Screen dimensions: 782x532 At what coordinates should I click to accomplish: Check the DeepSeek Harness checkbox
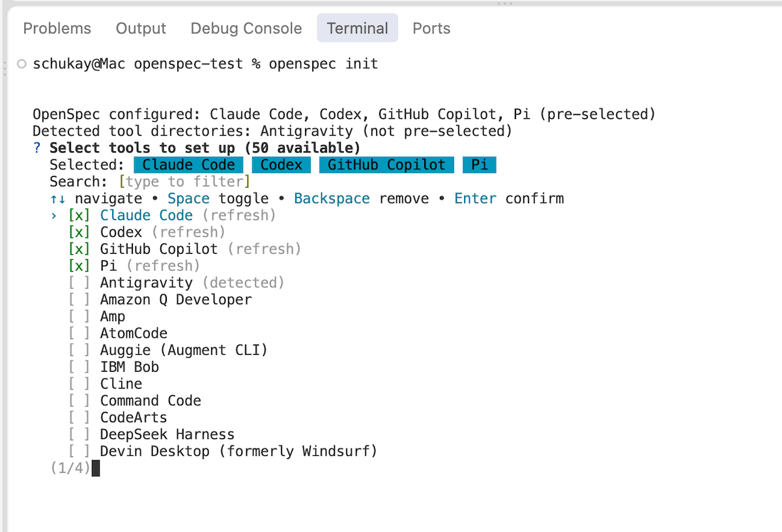pyautogui.click(x=80, y=436)
